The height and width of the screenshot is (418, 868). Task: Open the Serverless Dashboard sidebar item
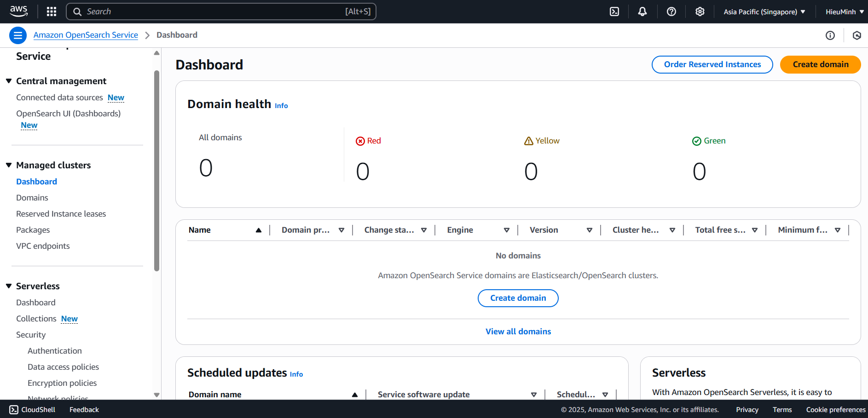tap(36, 303)
